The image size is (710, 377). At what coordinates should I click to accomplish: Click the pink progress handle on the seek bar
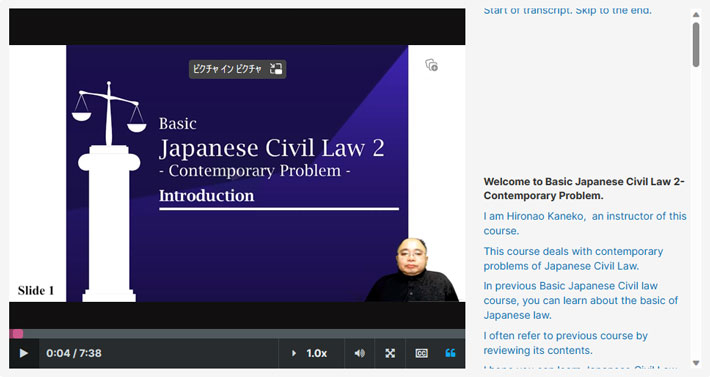[x=17, y=334]
